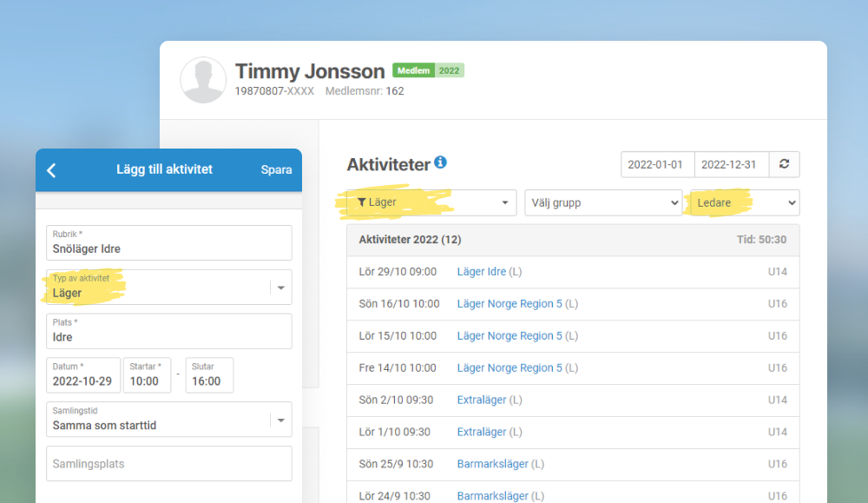The height and width of the screenshot is (503, 868).
Task: Open Läger Norge Region 5 on Lör 15/10
Action: [x=510, y=335]
